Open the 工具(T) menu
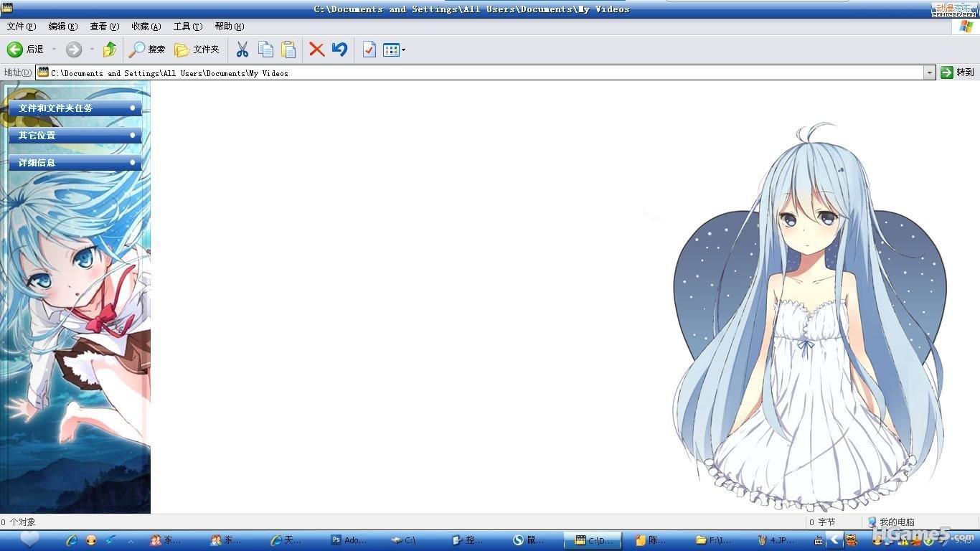The image size is (980, 551). point(188,27)
